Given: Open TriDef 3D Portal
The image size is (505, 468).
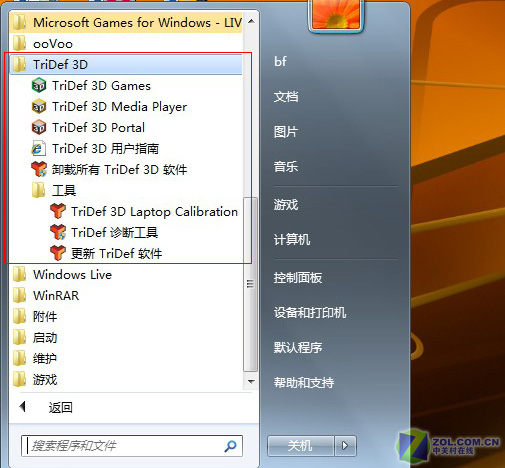Looking at the screenshot, I should 98,128.
